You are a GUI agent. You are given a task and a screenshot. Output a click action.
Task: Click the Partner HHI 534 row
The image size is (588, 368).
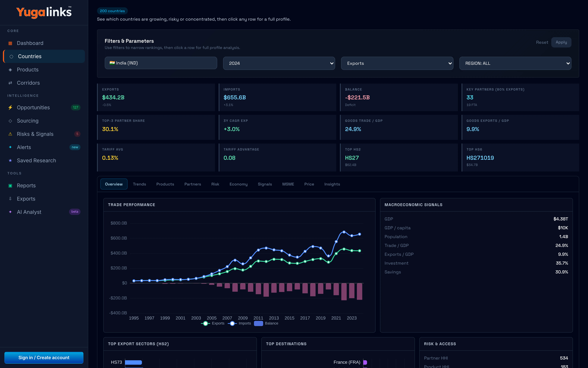496,358
